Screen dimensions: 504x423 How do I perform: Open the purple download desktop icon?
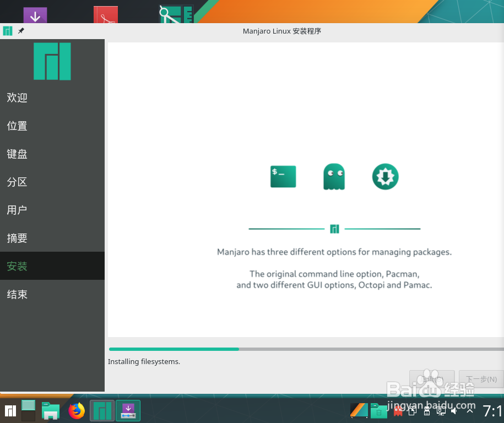[35, 15]
